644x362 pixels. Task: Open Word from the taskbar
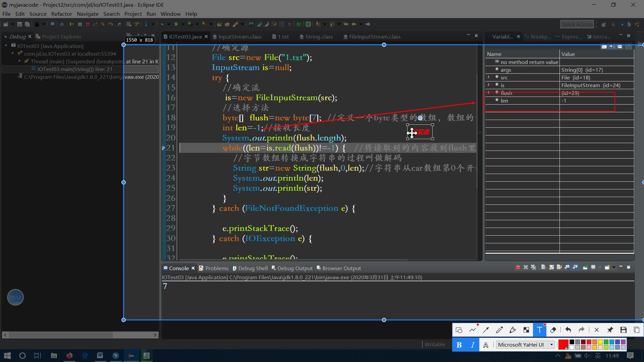tap(100, 356)
